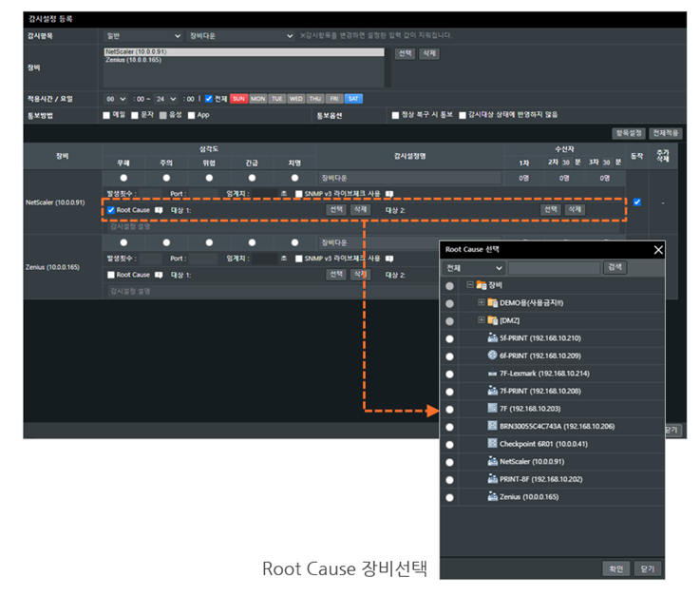Open the end hour 24 dropdown
The image size is (700, 596).
166,99
